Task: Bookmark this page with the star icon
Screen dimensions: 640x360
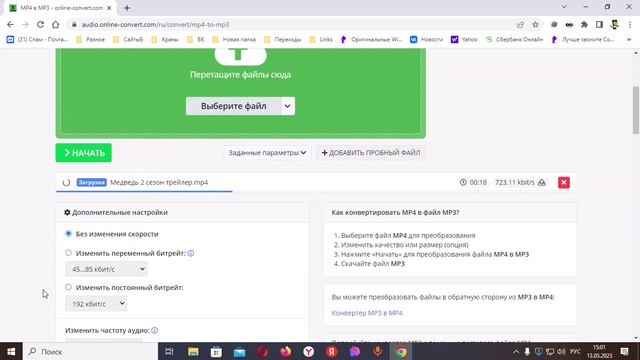Action: coord(536,24)
